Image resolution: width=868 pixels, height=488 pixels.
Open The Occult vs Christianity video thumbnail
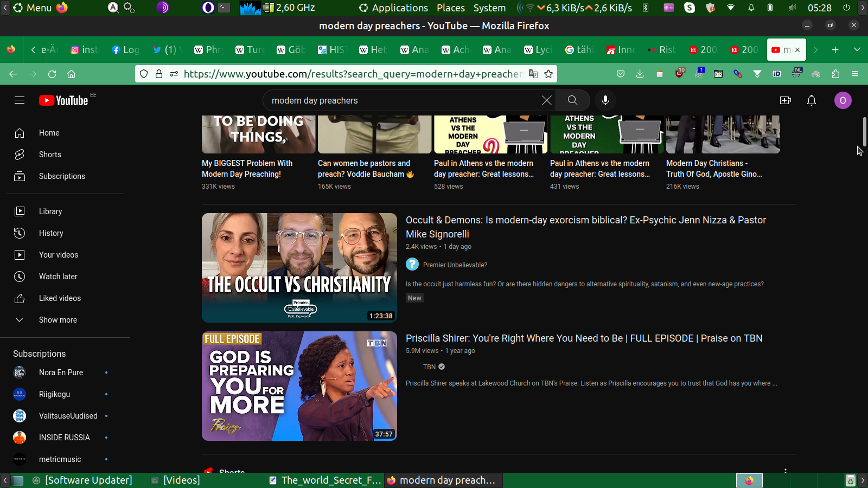(299, 268)
